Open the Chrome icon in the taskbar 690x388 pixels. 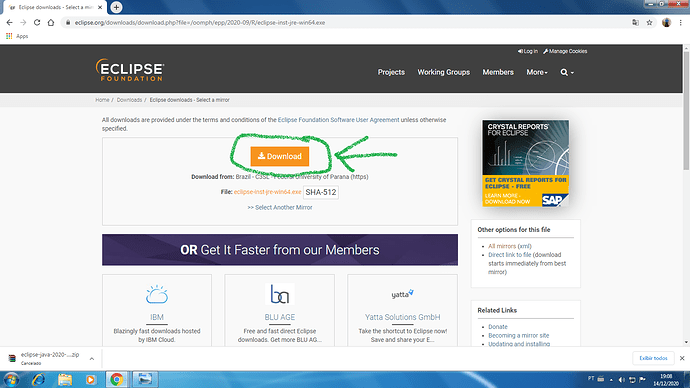(x=117, y=379)
